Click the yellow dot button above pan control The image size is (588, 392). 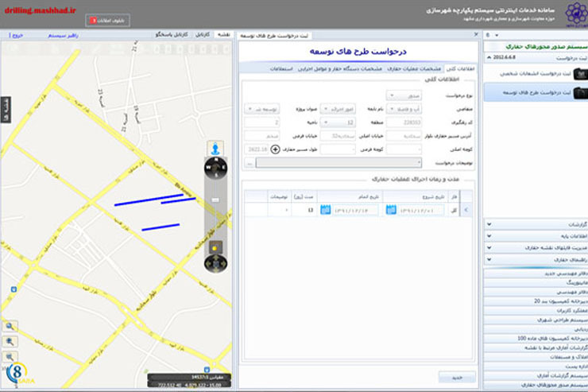tap(215, 248)
